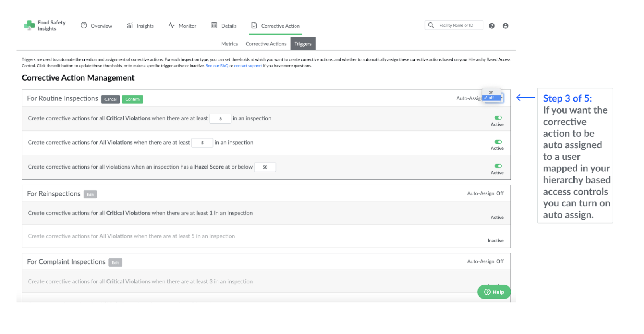Click the Details table icon
The height and width of the screenshot is (334, 644).
click(214, 26)
